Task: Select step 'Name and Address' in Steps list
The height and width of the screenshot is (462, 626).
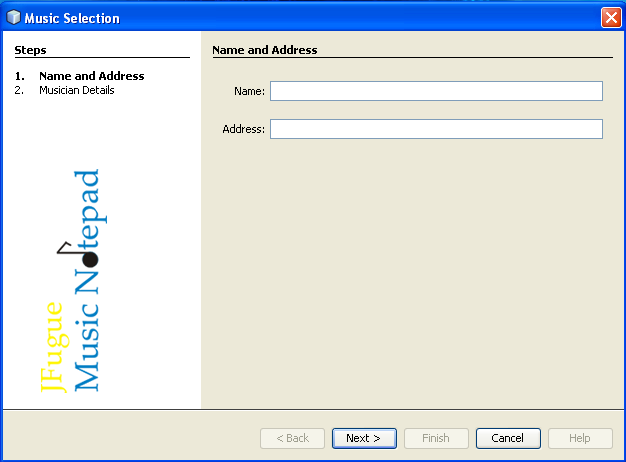Action: click(x=91, y=76)
